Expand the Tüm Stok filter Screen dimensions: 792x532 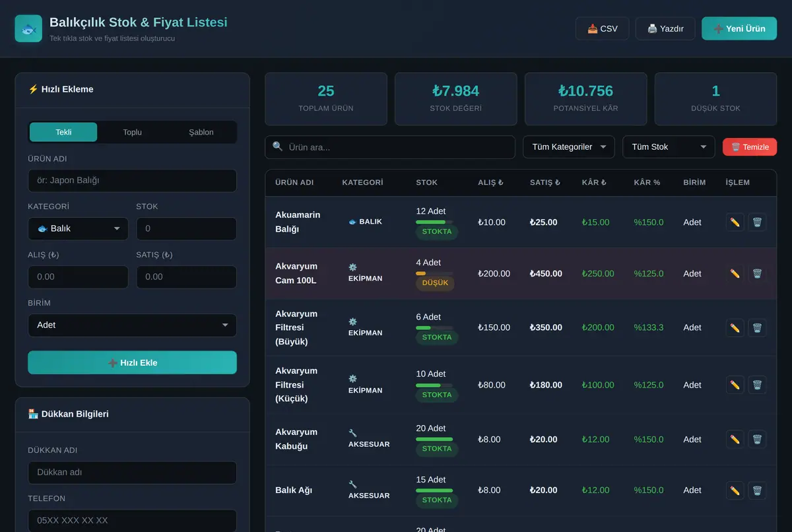coord(669,147)
